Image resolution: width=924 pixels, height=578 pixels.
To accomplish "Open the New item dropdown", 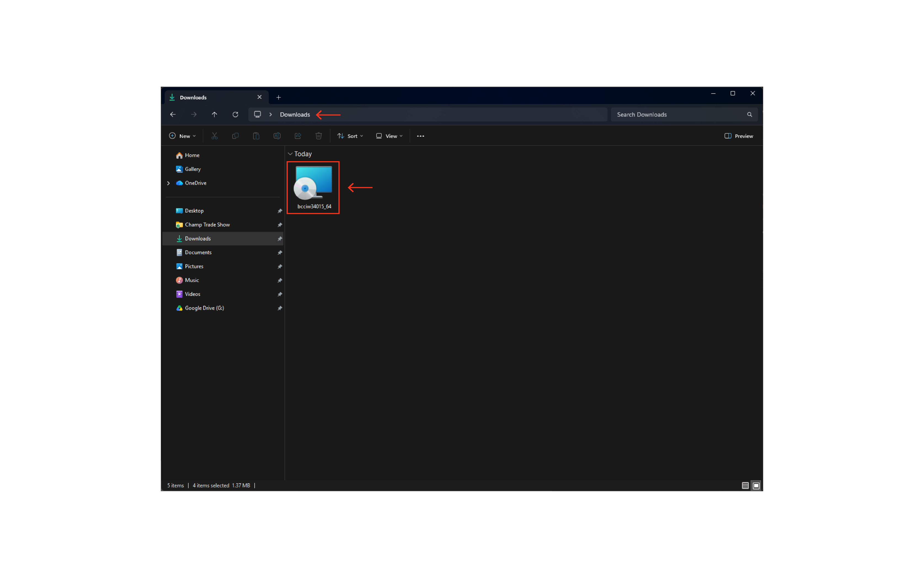I will point(183,136).
